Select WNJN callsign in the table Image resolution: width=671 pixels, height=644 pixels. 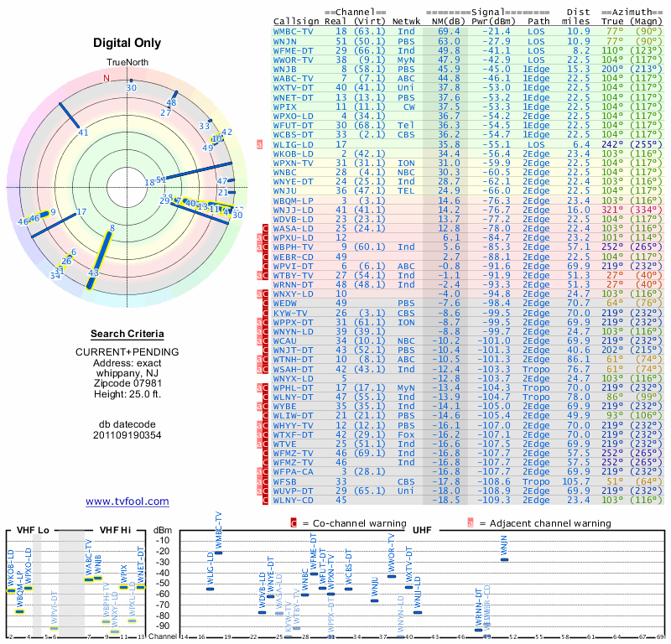tap(285, 41)
